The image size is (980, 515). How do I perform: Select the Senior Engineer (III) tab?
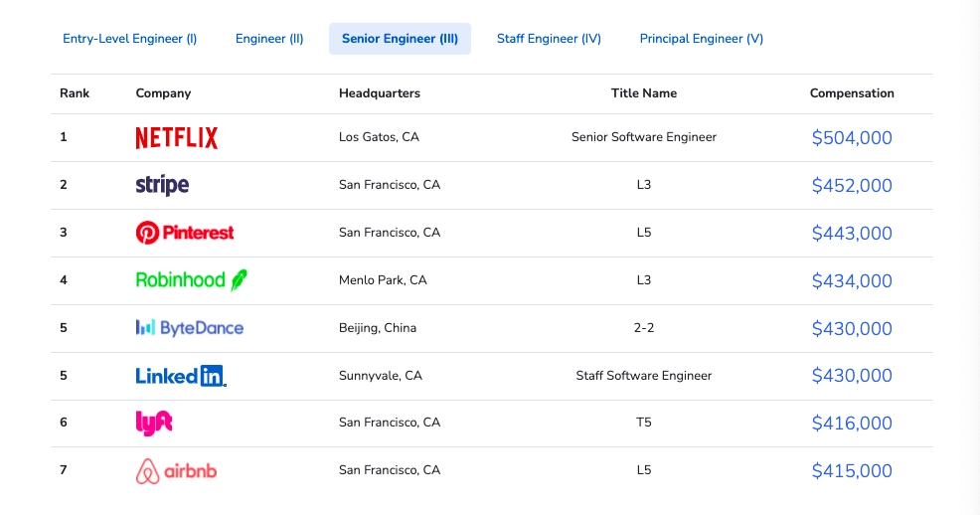coord(400,39)
